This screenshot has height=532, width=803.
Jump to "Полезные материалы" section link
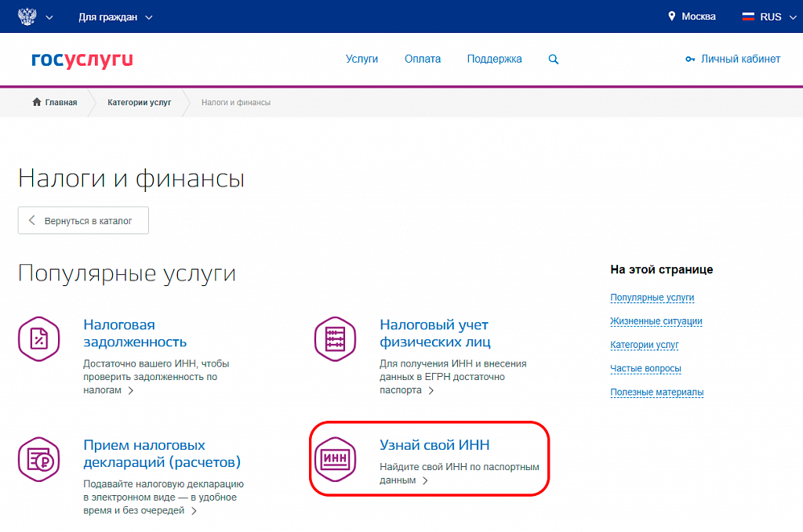(656, 392)
